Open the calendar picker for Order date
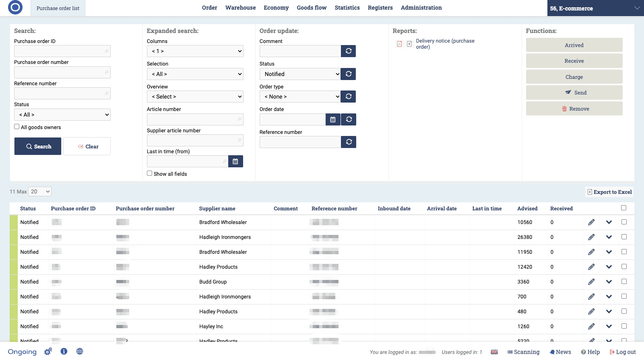644x362 pixels. pyautogui.click(x=333, y=119)
